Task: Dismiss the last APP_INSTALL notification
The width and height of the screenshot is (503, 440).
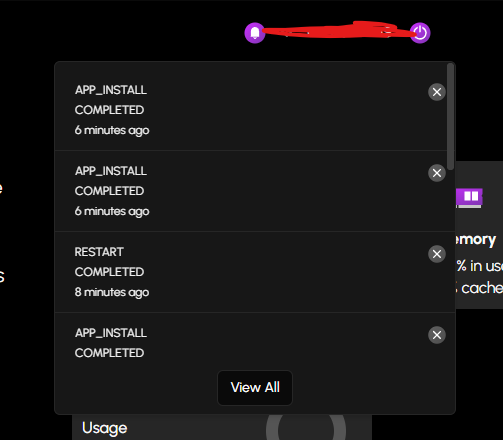Action: 437,335
